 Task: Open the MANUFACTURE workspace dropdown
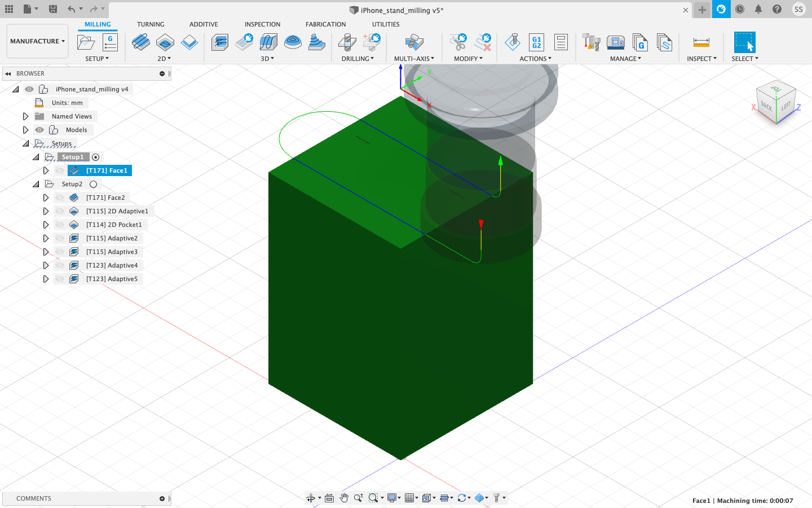point(37,41)
